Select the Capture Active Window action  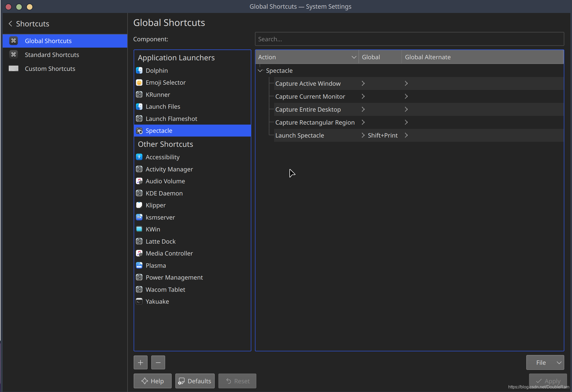point(308,83)
